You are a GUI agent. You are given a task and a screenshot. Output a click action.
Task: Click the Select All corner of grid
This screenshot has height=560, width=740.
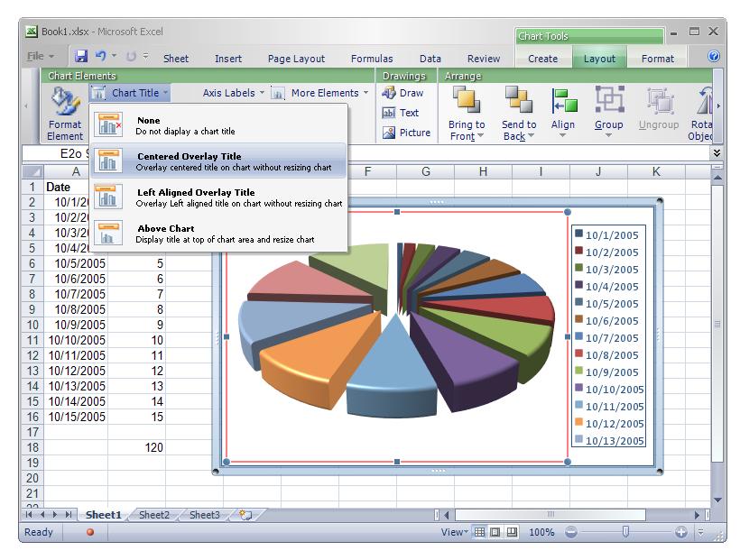32,171
